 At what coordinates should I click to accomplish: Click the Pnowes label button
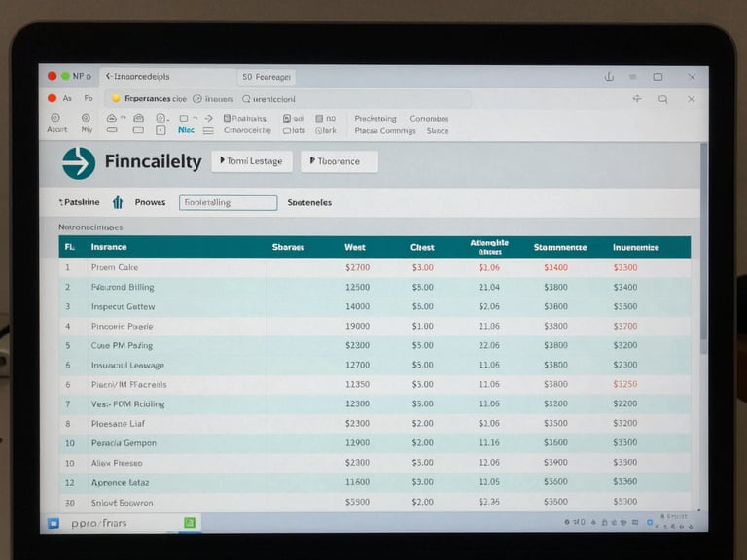pos(150,202)
